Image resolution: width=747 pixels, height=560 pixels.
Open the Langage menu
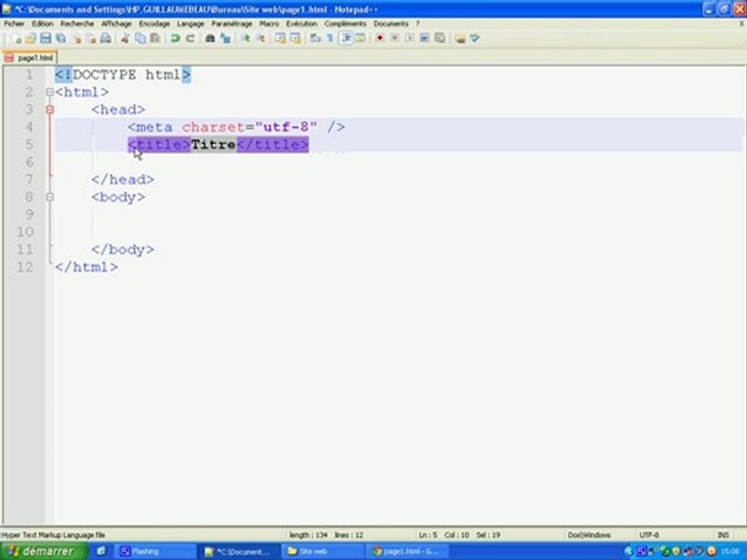coord(191,23)
